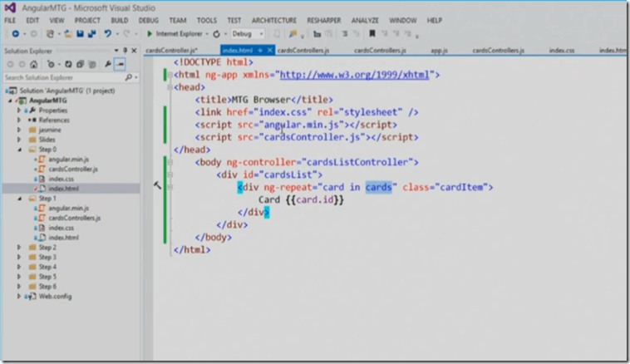Open the FILE menu

tap(10, 20)
